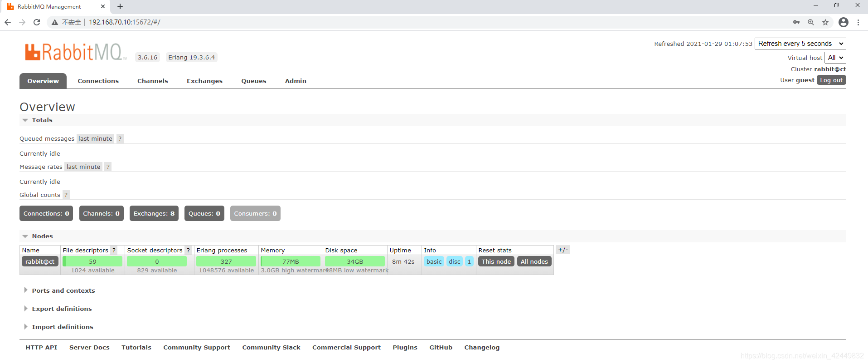The height and width of the screenshot is (364, 868).
Task: Toggle node columns with +/- button
Action: click(x=563, y=250)
